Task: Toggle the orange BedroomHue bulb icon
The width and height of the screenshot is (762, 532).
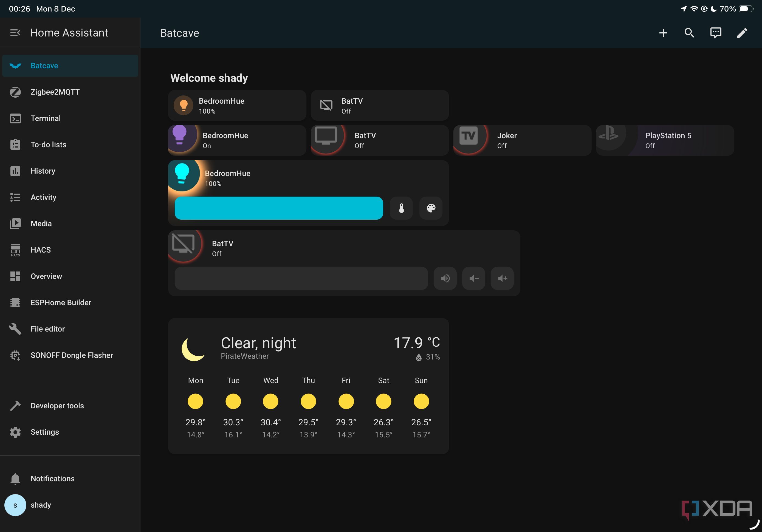Action: point(184,106)
